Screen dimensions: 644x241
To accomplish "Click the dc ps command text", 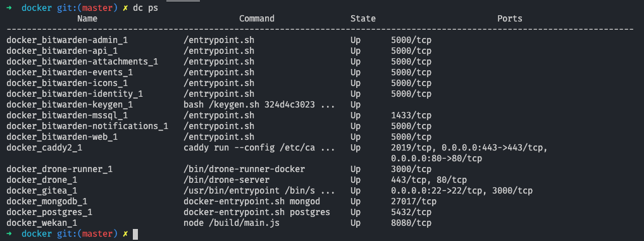I will [146, 9].
